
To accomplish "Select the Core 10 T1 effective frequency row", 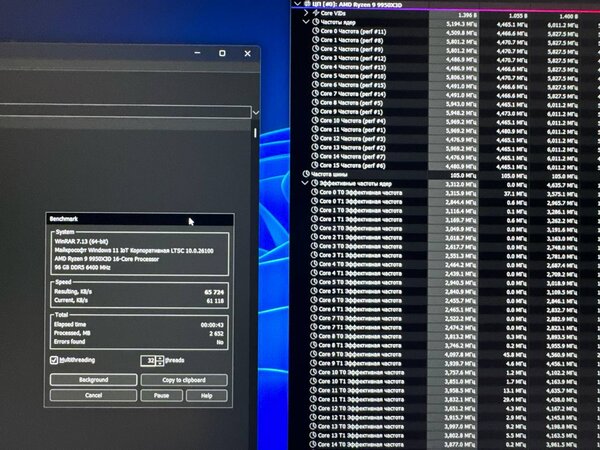I will coord(445,382).
